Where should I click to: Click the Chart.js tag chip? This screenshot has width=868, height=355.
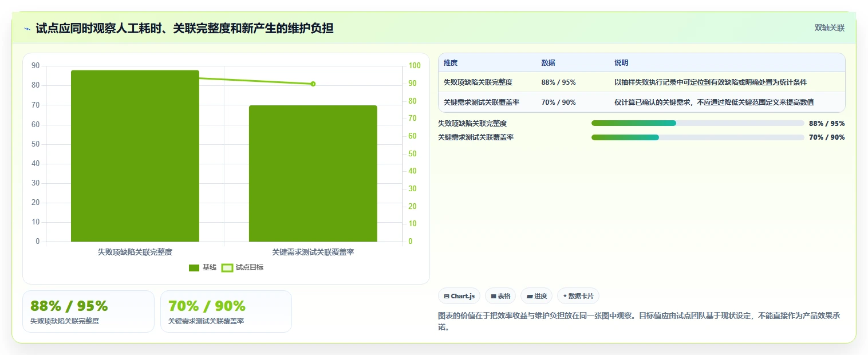pyautogui.click(x=459, y=296)
